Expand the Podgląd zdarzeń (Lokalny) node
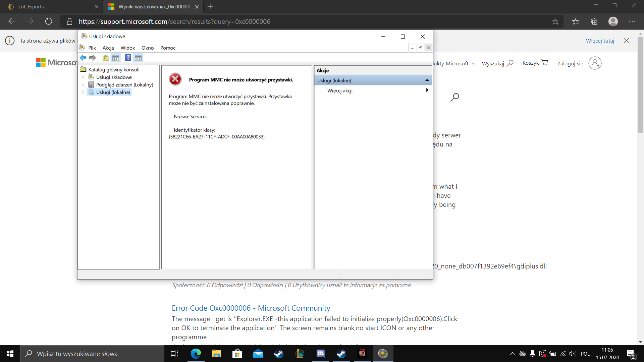Image resolution: width=644 pixels, height=362 pixels. click(x=83, y=85)
